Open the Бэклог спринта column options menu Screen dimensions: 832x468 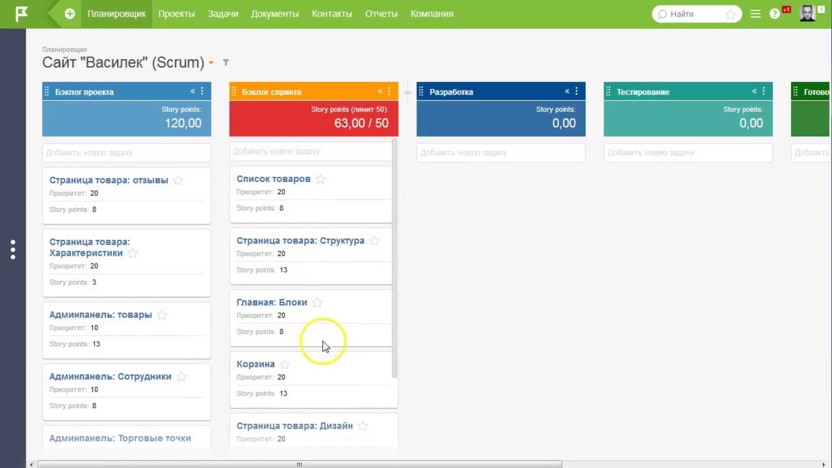[389, 91]
